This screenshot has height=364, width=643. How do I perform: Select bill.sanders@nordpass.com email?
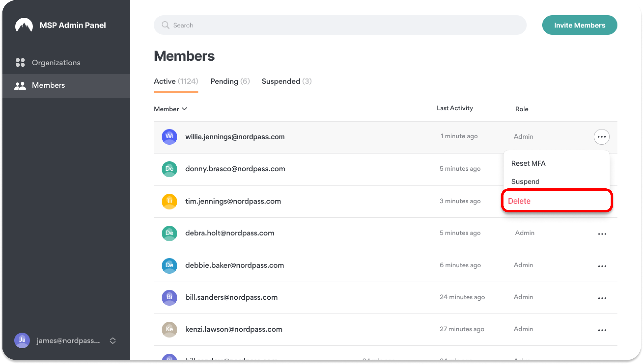pos(231,298)
